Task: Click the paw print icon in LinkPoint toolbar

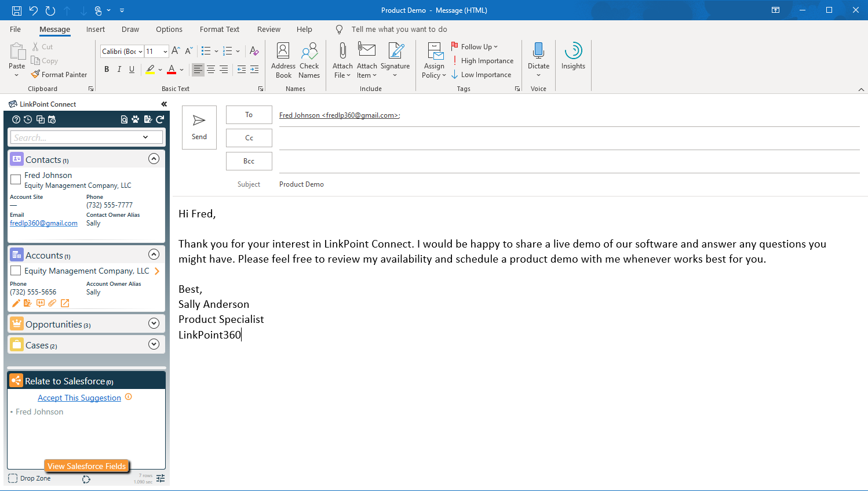Action: [x=136, y=119]
